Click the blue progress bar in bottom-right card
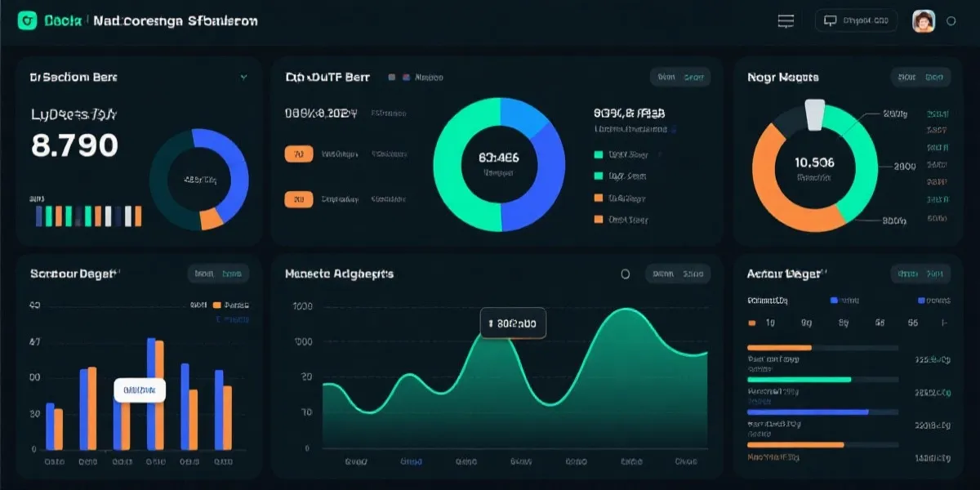This screenshot has height=490, width=980. (x=808, y=412)
